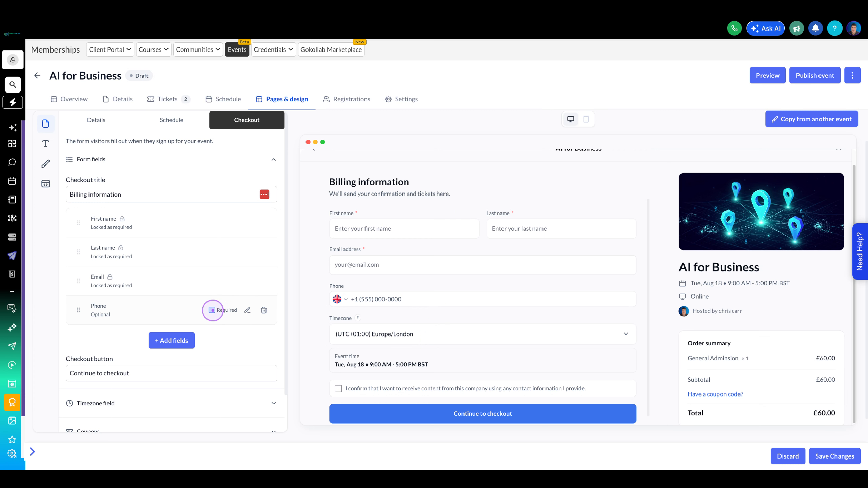Select the Details sub-tab in editor
Screen dimensions: 868x488
click(96, 120)
